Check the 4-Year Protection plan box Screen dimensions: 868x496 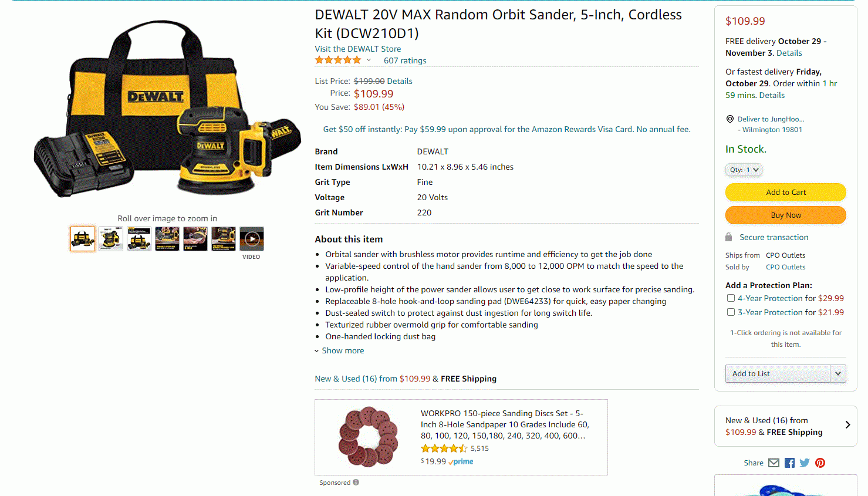[731, 298]
